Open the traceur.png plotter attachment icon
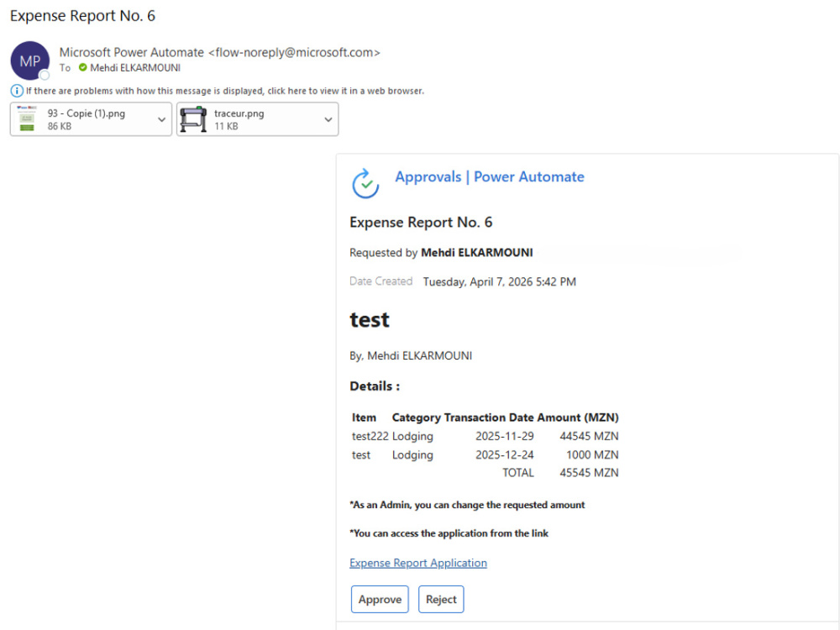The height and width of the screenshot is (630, 840). (x=193, y=119)
